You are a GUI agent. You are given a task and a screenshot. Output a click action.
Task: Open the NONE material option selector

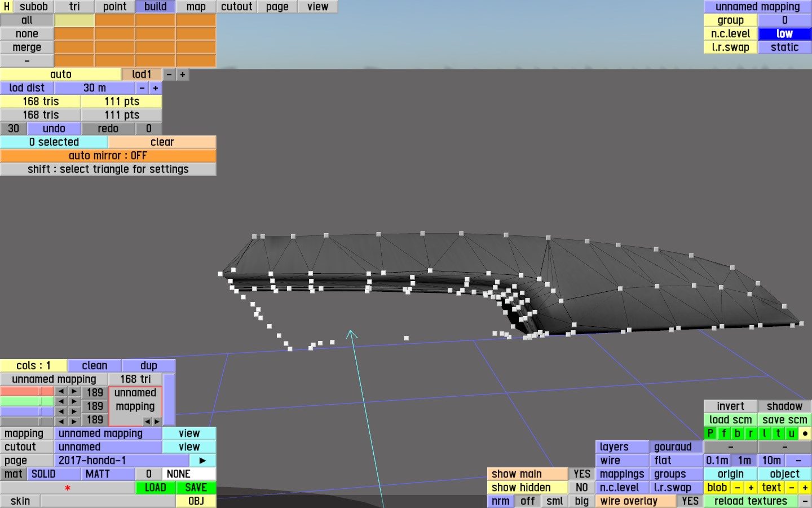coord(189,474)
